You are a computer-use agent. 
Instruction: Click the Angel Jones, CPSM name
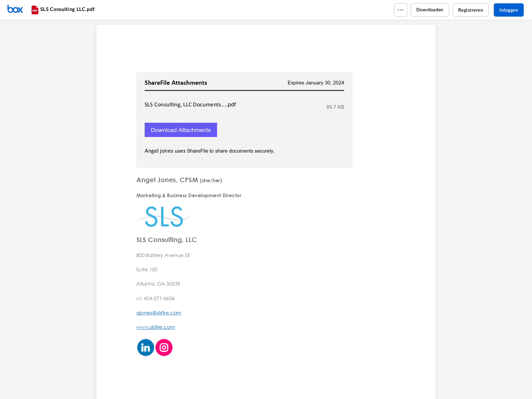167,180
